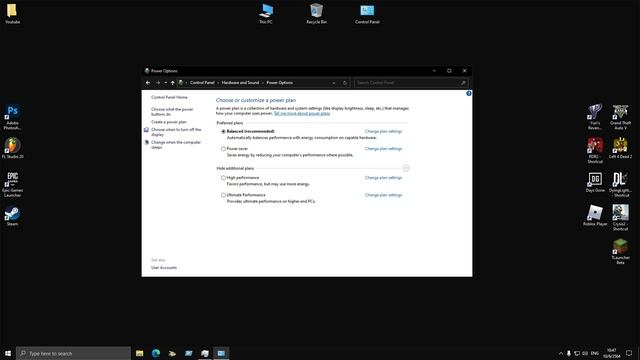Change plan settings for High performance plan
This screenshot has height=360, width=640.
pyautogui.click(x=383, y=178)
